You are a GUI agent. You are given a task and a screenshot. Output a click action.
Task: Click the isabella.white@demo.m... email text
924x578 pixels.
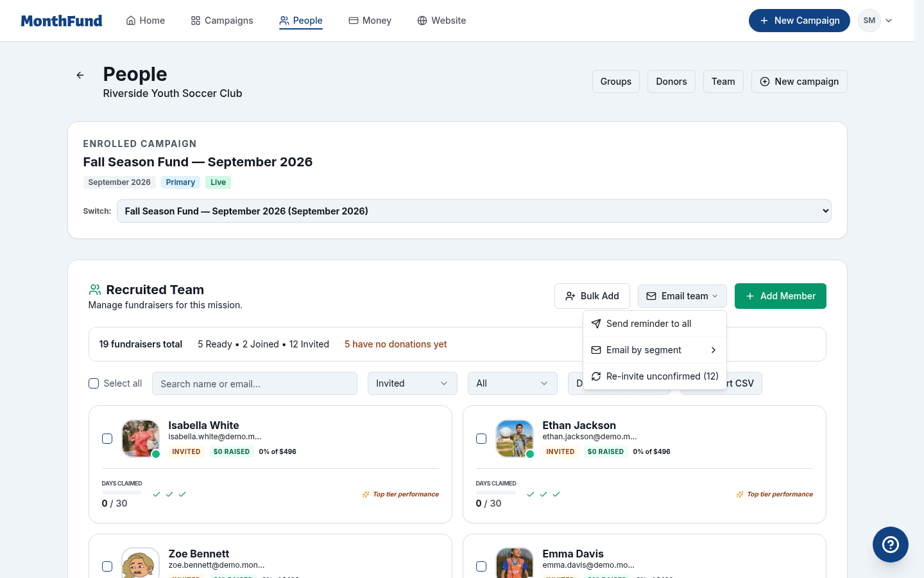(215, 437)
